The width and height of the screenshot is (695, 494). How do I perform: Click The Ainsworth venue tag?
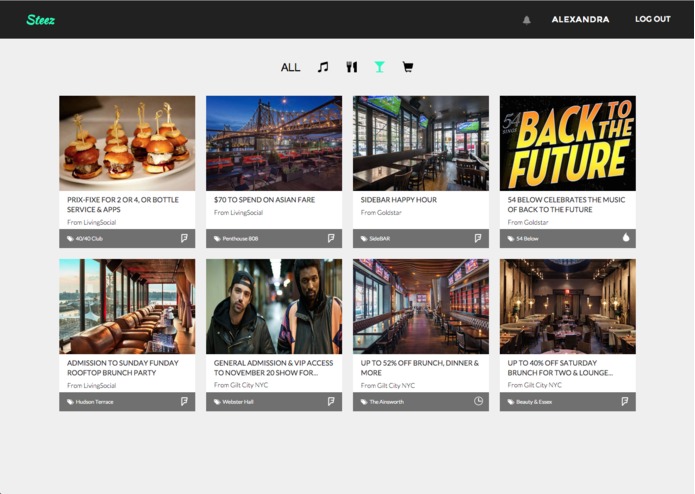point(382,402)
